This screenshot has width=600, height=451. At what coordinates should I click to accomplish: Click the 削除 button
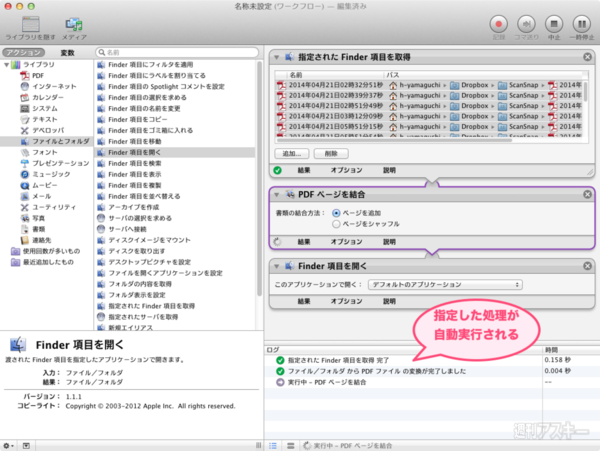pos(331,153)
